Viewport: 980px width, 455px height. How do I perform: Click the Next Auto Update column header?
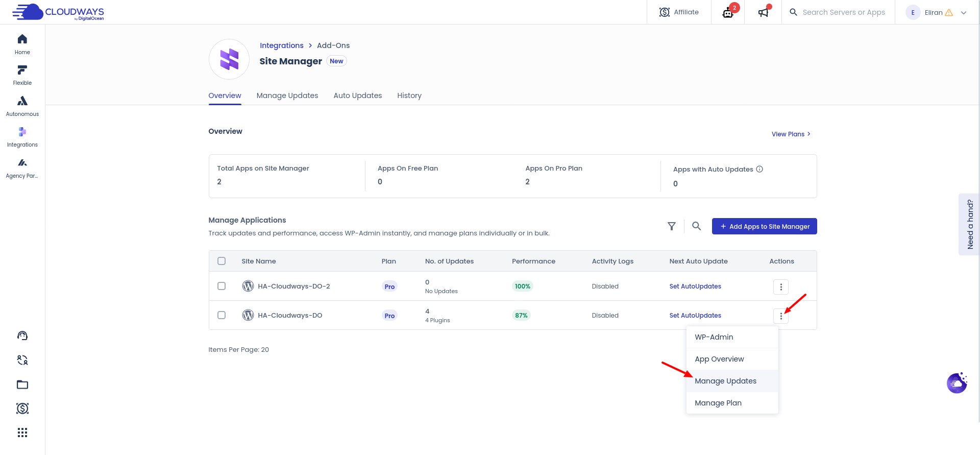(x=699, y=261)
